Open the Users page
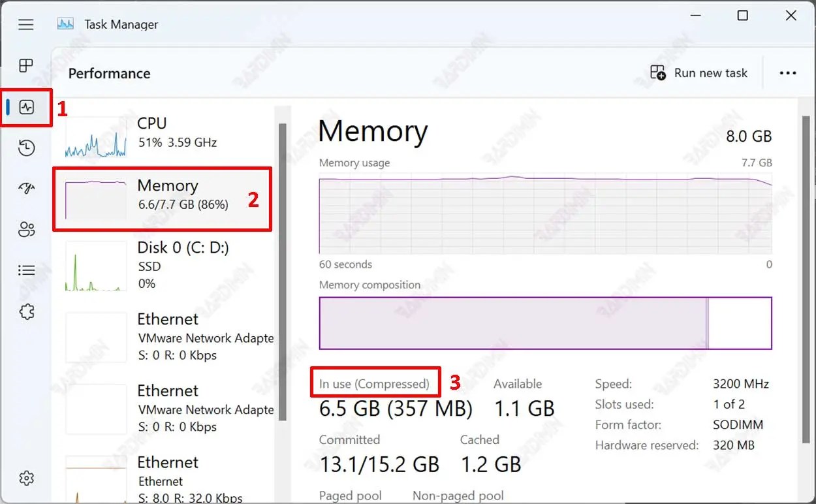The height and width of the screenshot is (504, 816). point(26,229)
